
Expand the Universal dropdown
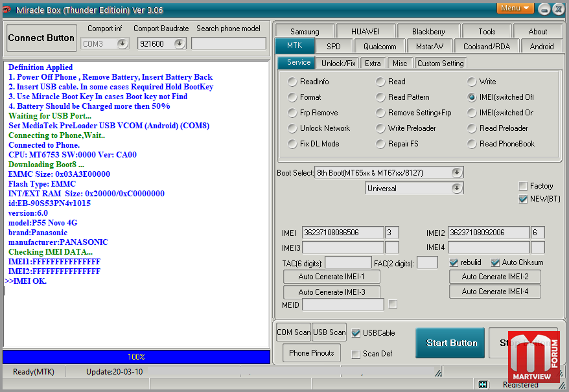click(457, 188)
